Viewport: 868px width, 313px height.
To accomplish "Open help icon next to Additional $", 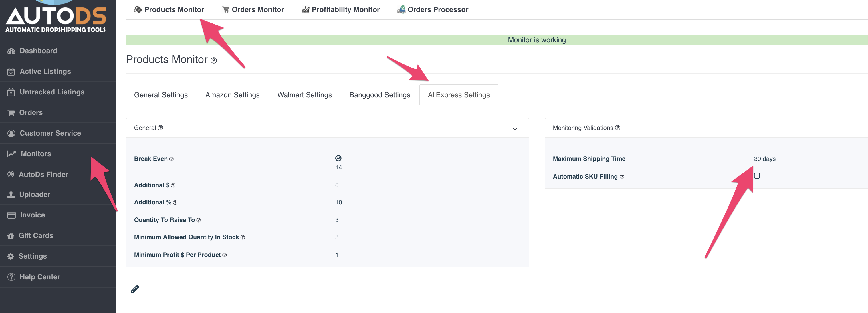I will [x=173, y=185].
